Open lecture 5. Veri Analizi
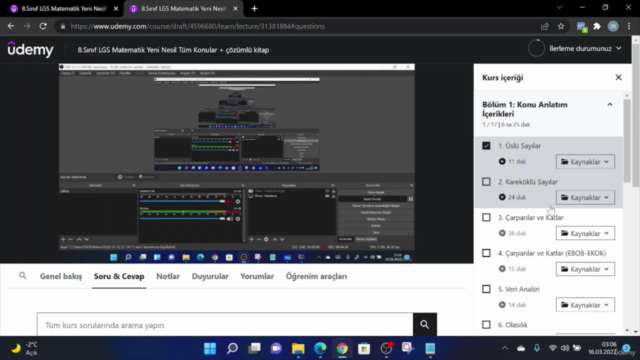 [519, 289]
